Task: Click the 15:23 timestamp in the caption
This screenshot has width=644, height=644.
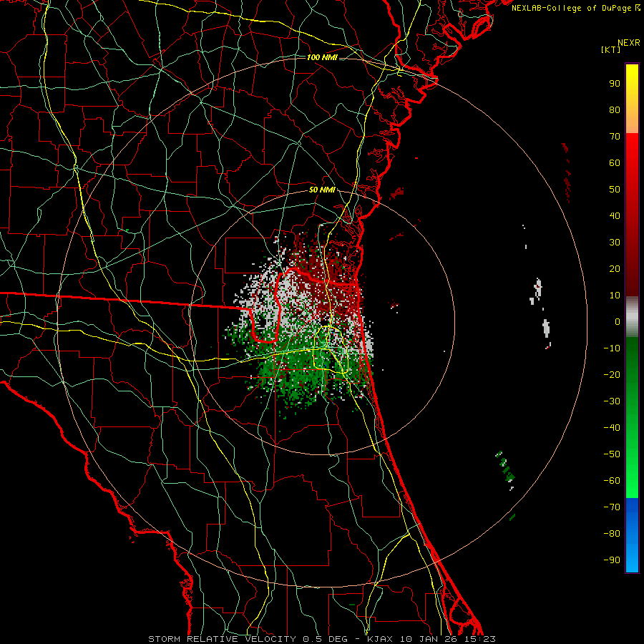Action: pyautogui.click(x=479, y=639)
